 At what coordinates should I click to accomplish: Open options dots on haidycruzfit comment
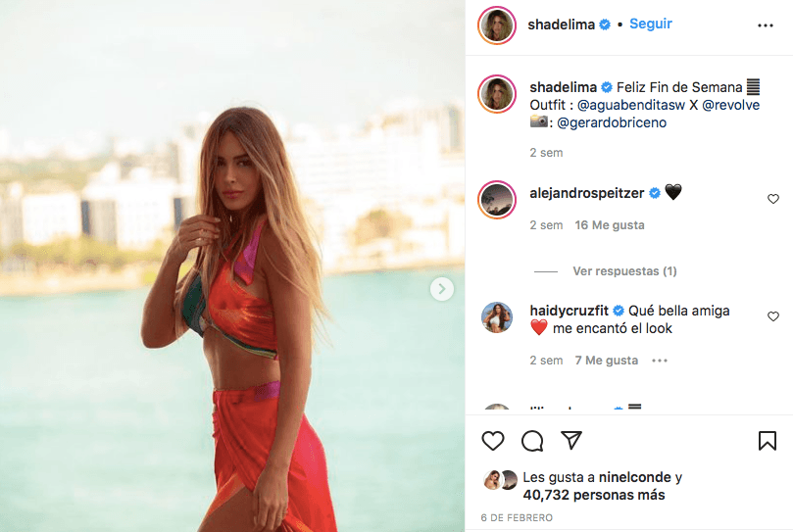click(x=660, y=361)
